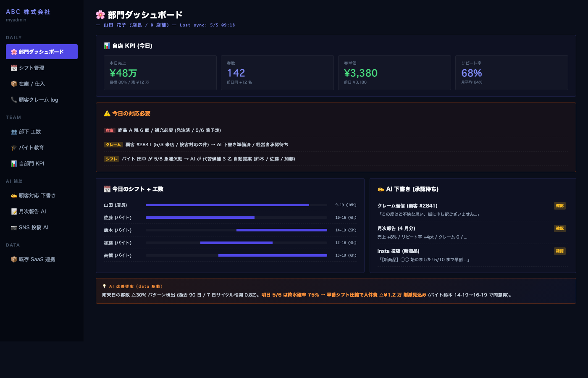The image size is (588, 378).
Task: Click the Insta 投稿 (新商品) draft title
Action: click(x=398, y=251)
